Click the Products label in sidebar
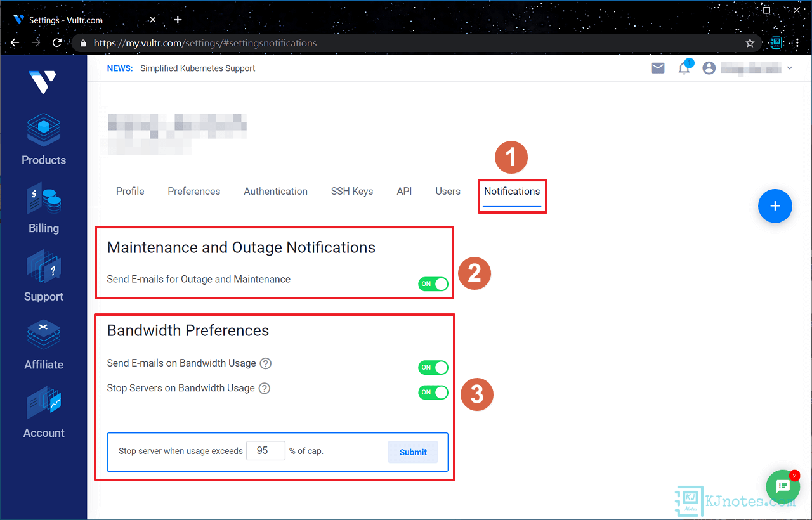The image size is (812, 520). click(x=44, y=160)
